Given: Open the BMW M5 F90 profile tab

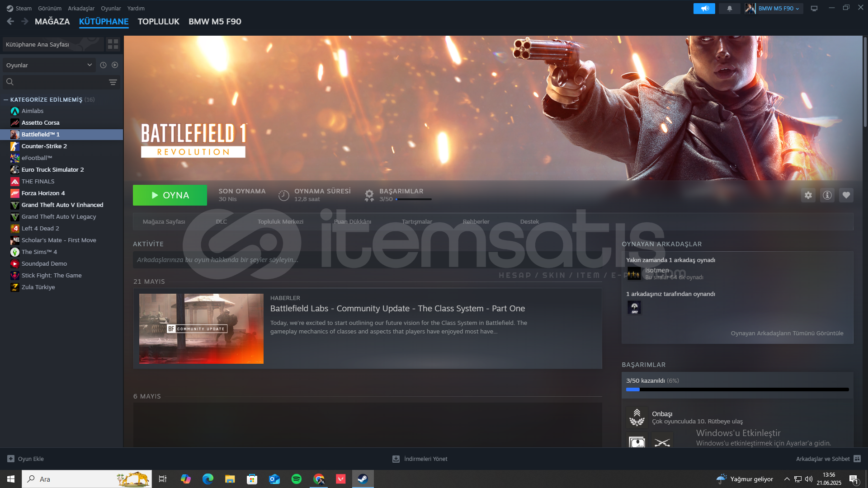Looking at the screenshot, I should (215, 21).
